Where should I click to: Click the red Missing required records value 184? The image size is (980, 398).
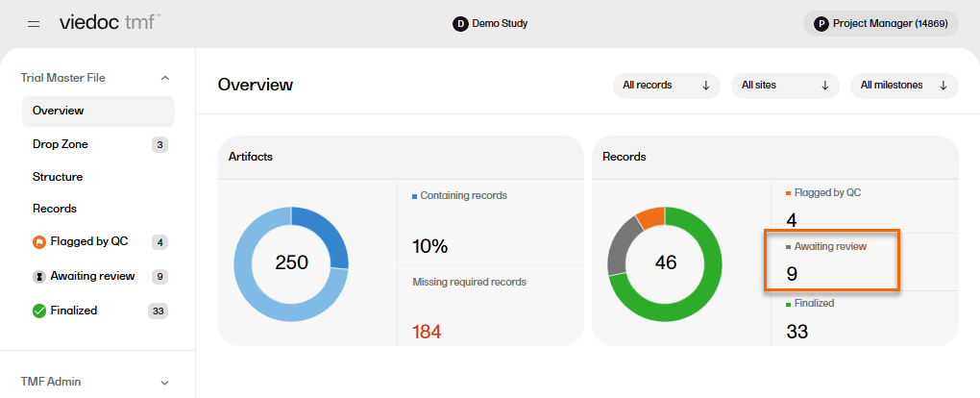(x=428, y=333)
